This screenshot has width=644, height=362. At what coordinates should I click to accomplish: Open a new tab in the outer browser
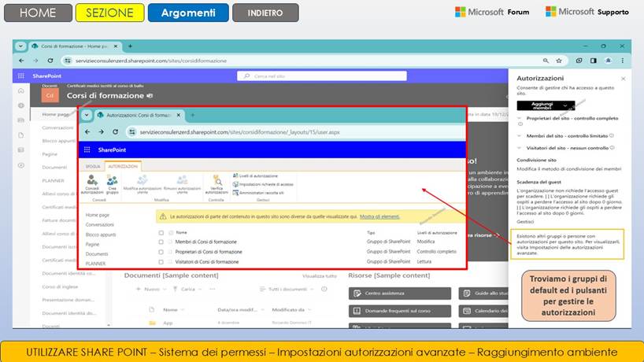point(130,46)
